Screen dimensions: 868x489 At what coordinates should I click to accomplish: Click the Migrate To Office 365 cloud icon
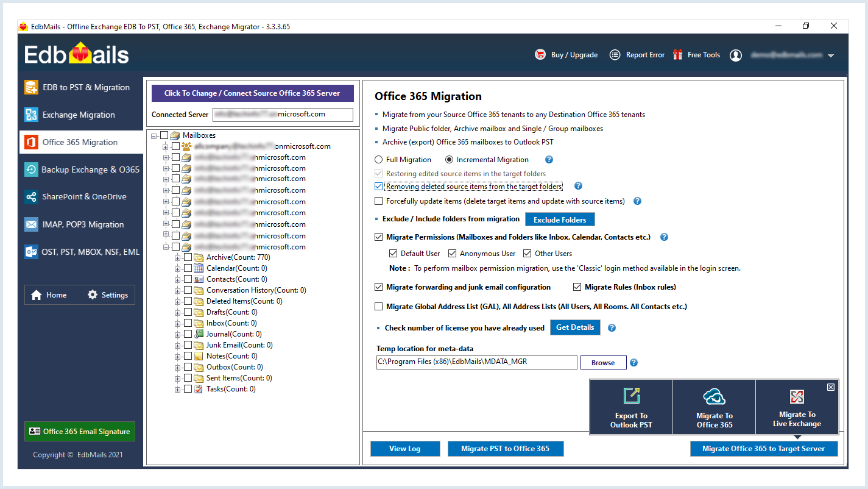(x=715, y=397)
